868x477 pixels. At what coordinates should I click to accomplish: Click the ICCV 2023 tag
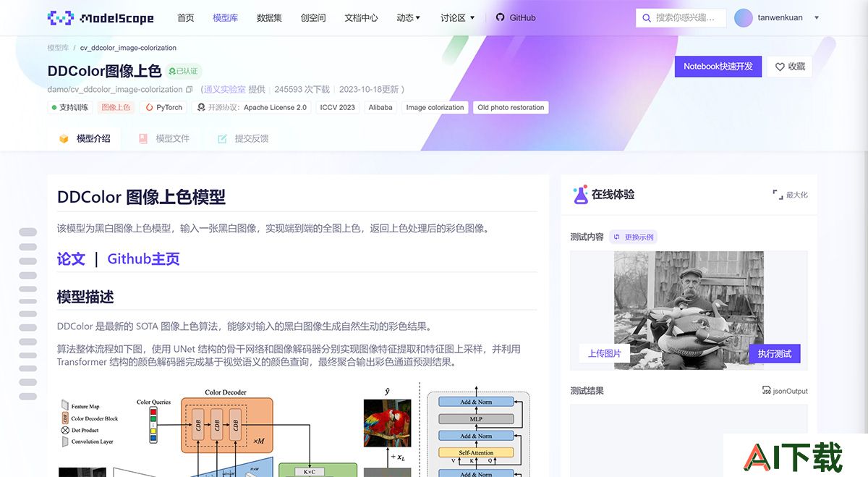pyautogui.click(x=338, y=107)
